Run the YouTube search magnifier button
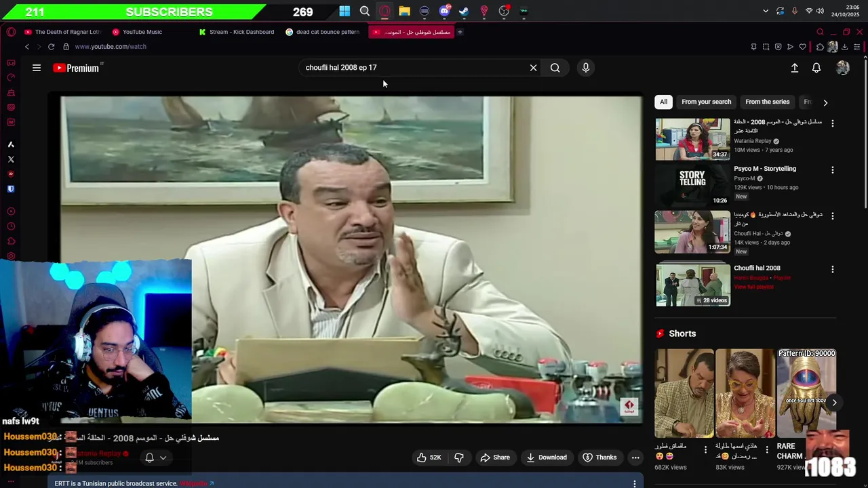 click(x=555, y=68)
